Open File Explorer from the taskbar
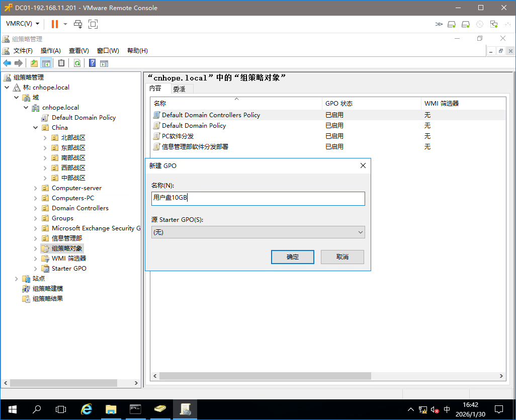 coord(111,409)
